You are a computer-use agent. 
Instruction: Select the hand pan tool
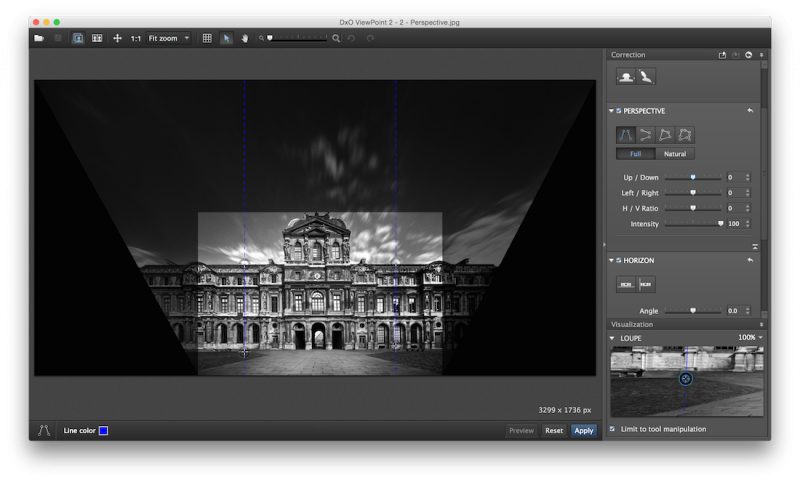coord(244,38)
